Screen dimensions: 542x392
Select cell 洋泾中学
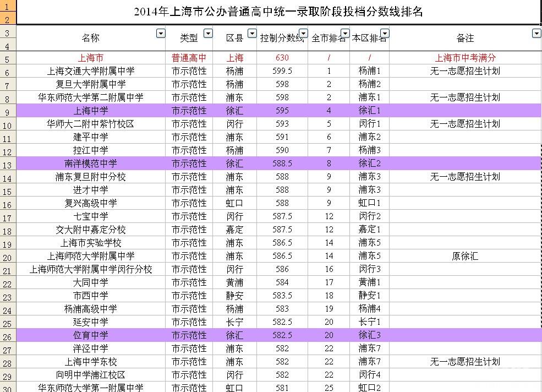pos(91,349)
